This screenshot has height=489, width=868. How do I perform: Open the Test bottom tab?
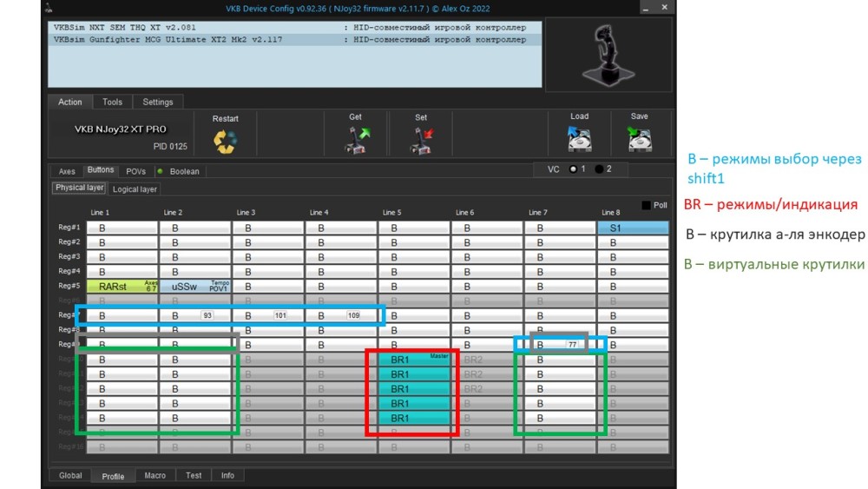(x=194, y=475)
